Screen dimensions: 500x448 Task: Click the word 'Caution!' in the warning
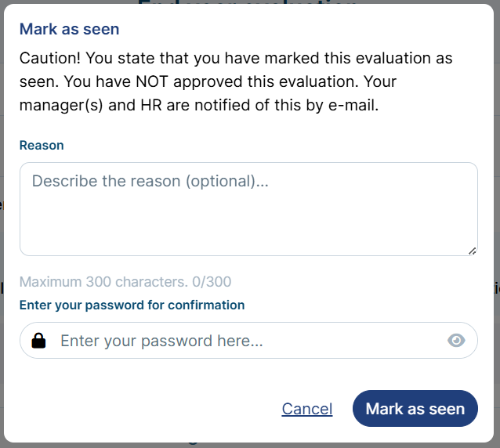[x=50, y=58]
